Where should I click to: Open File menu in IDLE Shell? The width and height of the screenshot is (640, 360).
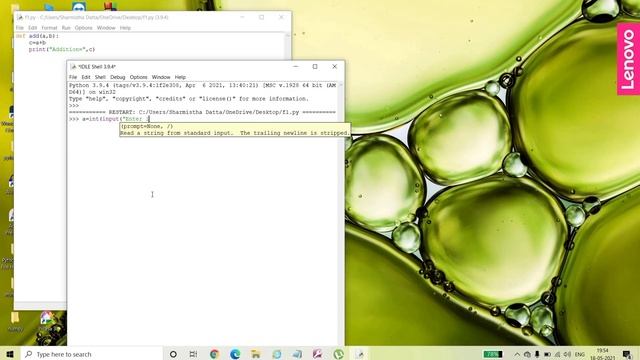point(73,77)
